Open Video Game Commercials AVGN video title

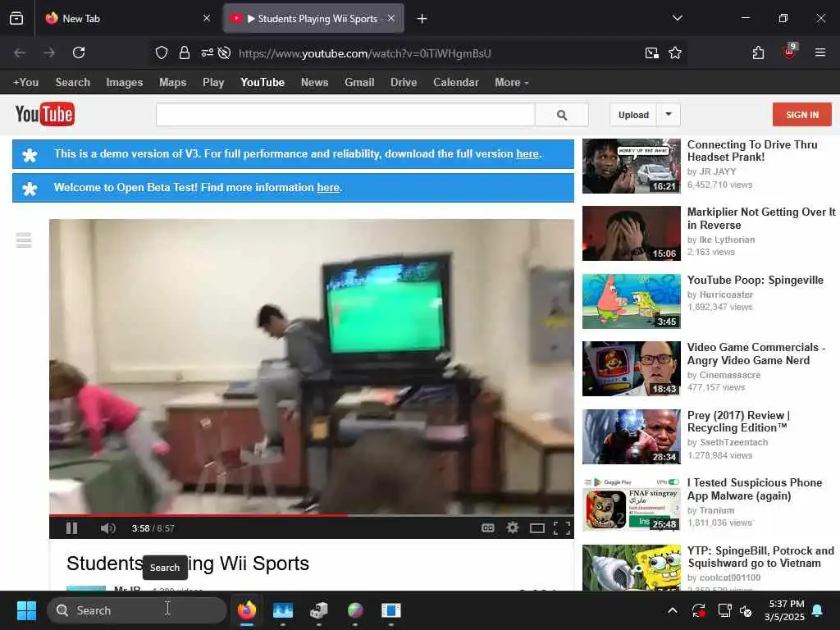click(x=756, y=354)
